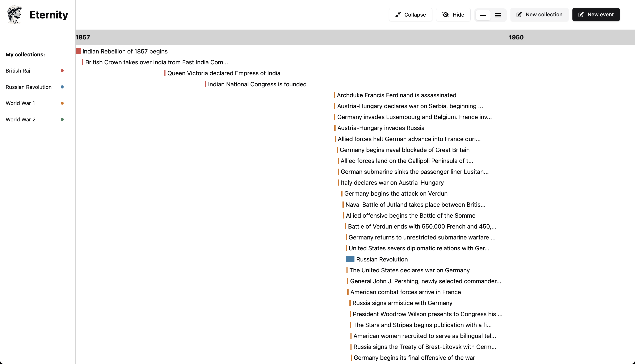Image resolution: width=635 pixels, height=364 pixels.
Task: Toggle the blue Russian Revolution collection dot
Action: click(62, 87)
